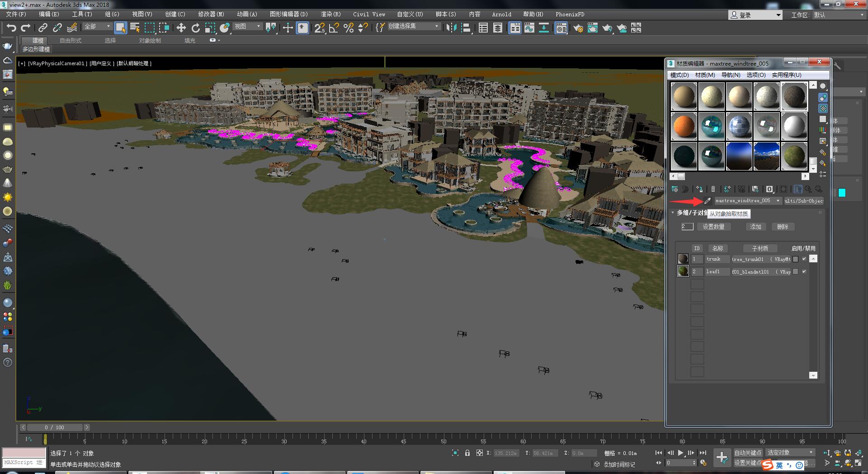
Task: Select the Rotate transform tool
Action: (x=195, y=28)
